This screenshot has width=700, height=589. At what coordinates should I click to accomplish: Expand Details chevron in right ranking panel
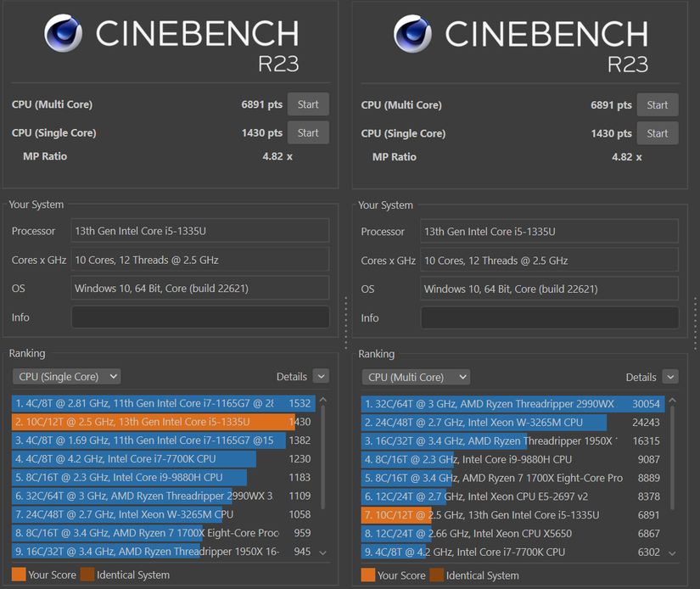(670, 377)
